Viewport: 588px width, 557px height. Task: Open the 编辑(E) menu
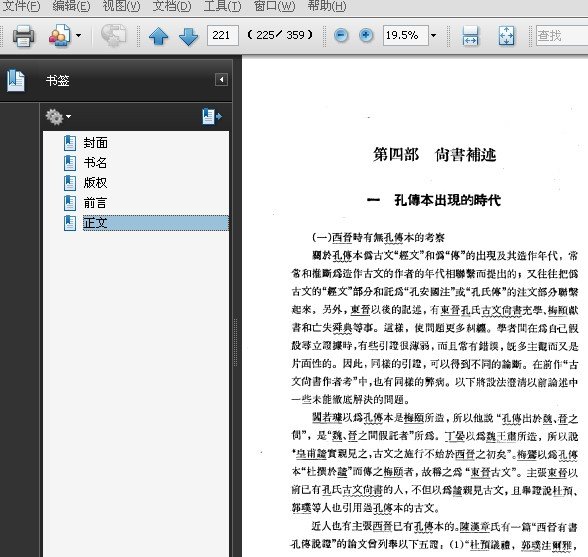(71, 6)
